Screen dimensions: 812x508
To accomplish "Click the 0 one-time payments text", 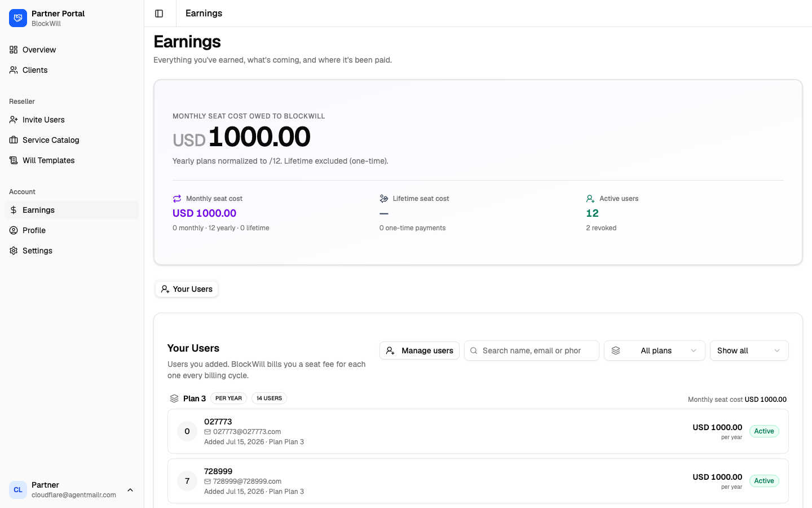I will pos(412,228).
